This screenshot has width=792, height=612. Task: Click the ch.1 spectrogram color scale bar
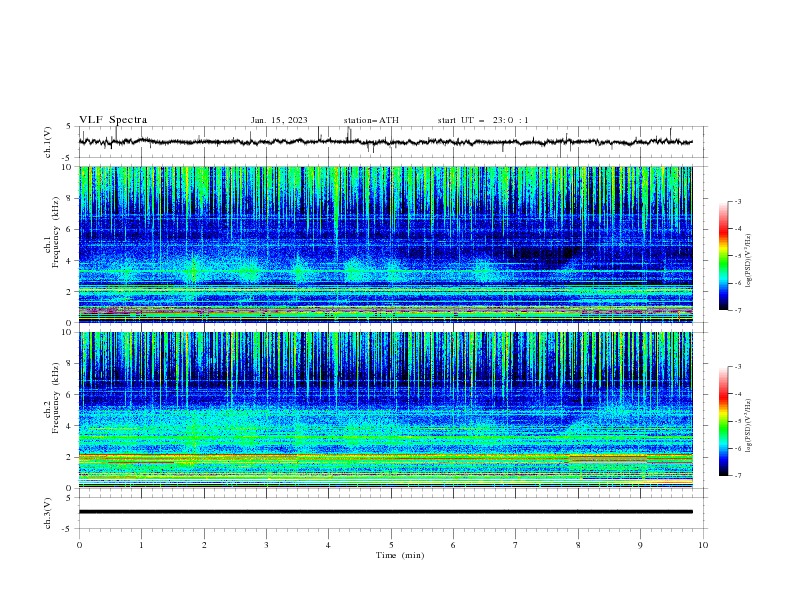(723, 255)
